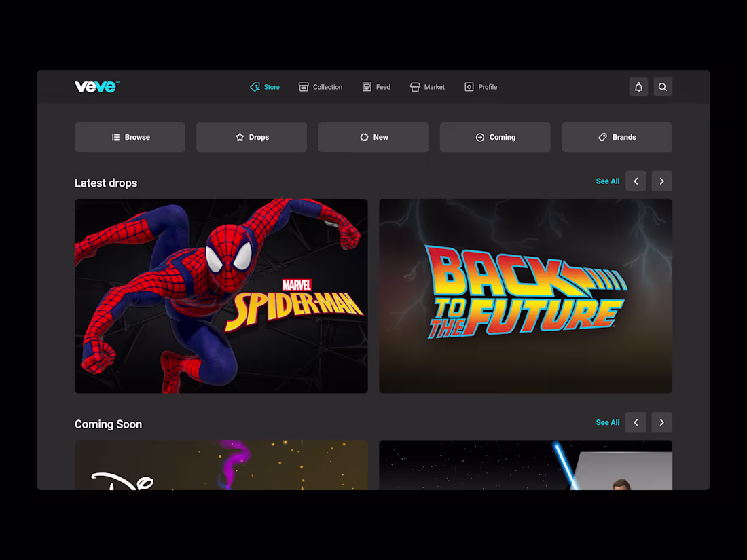Open See All for Latest drops
The image size is (747, 560).
click(607, 181)
